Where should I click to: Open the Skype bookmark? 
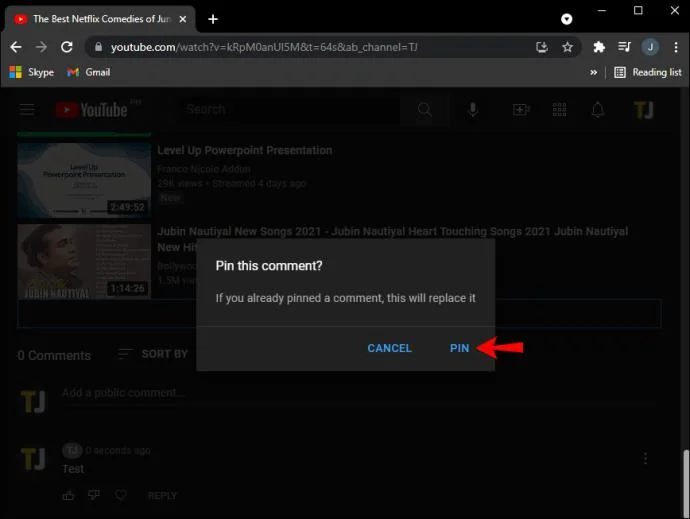[32, 72]
